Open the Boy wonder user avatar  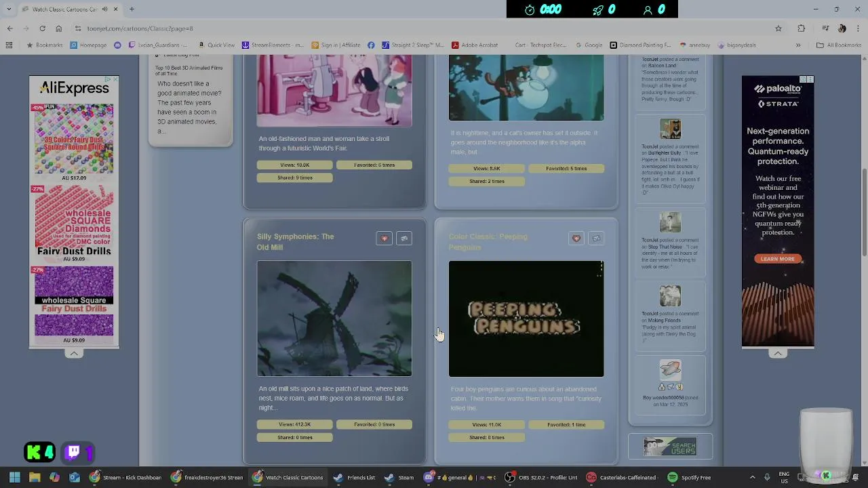tap(670, 369)
